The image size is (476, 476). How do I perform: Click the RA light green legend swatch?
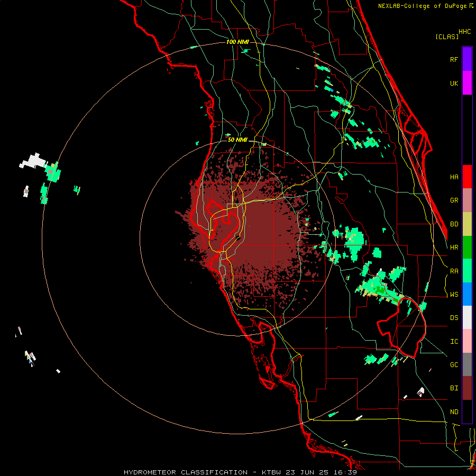point(467,271)
